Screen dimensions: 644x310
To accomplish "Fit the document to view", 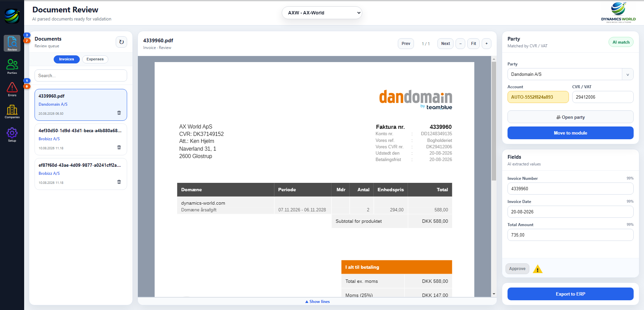I will coord(473,44).
